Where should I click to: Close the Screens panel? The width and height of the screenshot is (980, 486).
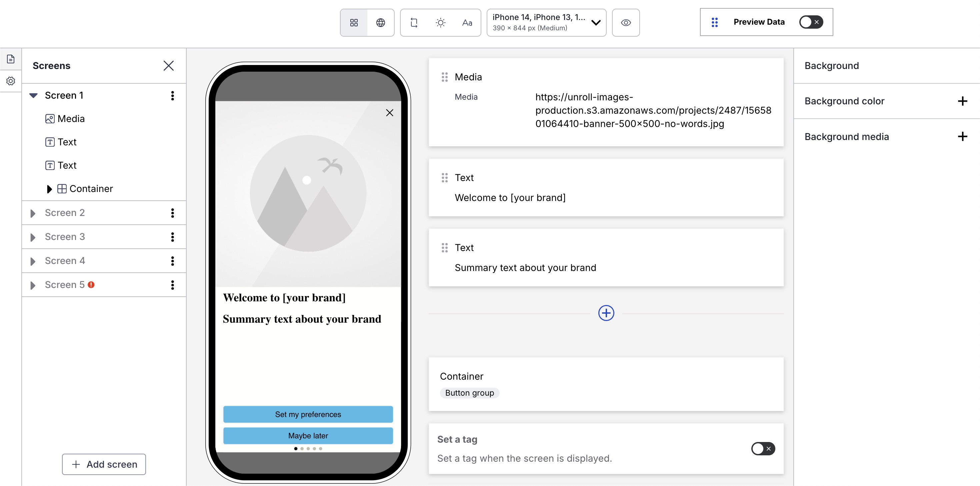pos(169,66)
